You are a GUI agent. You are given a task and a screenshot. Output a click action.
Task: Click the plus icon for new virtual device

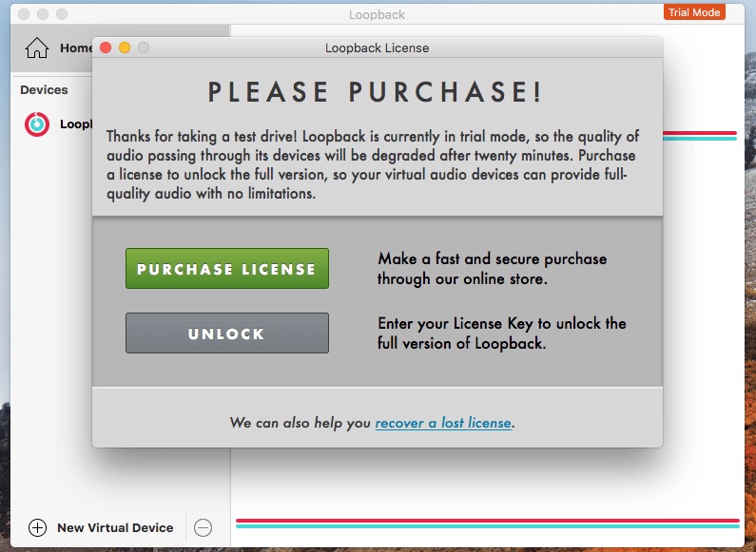(37, 527)
